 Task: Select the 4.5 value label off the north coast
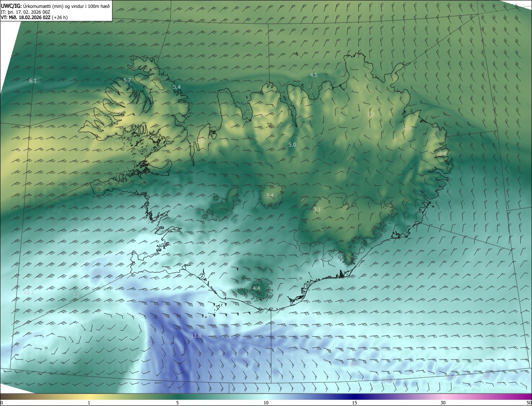tap(314, 75)
